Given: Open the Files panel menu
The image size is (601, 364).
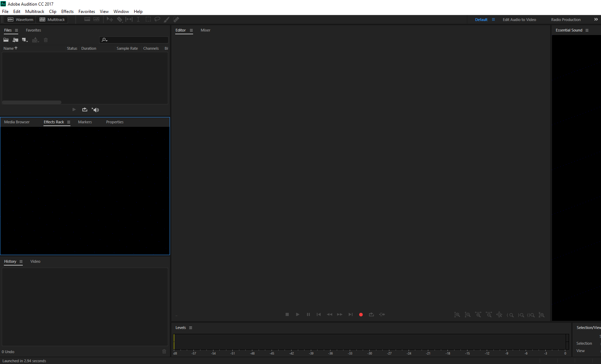Looking at the screenshot, I should (x=16, y=30).
